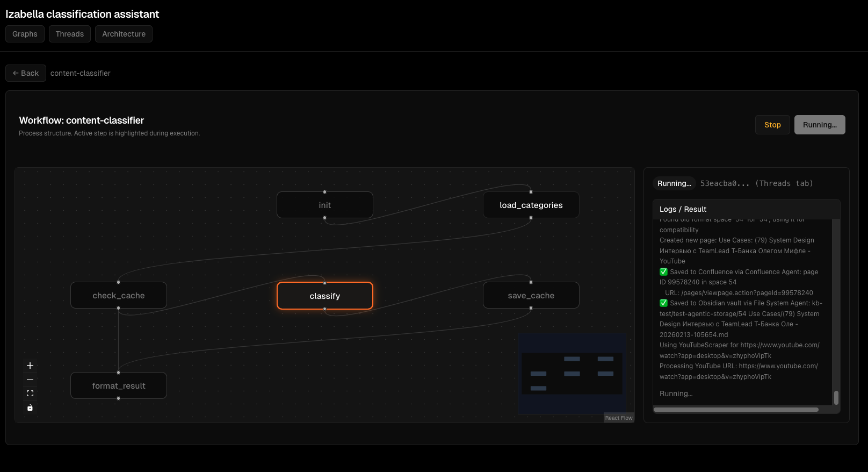Image resolution: width=868 pixels, height=472 pixels.
Task: Open the Graphs tab
Action: click(x=25, y=34)
